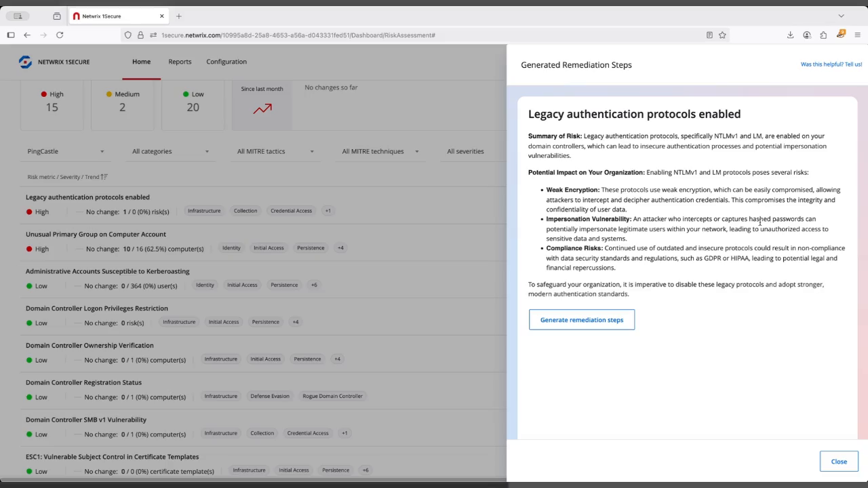This screenshot has height=488, width=868.
Task: Click the browser back arrow
Action: pyautogui.click(x=27, y=35)
